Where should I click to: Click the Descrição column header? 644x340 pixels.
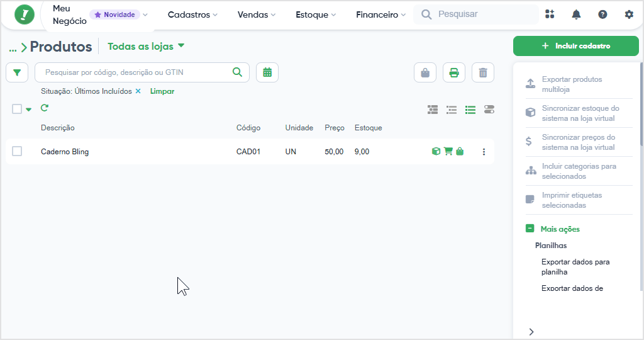pyautogui.click(x=57, y=128)
